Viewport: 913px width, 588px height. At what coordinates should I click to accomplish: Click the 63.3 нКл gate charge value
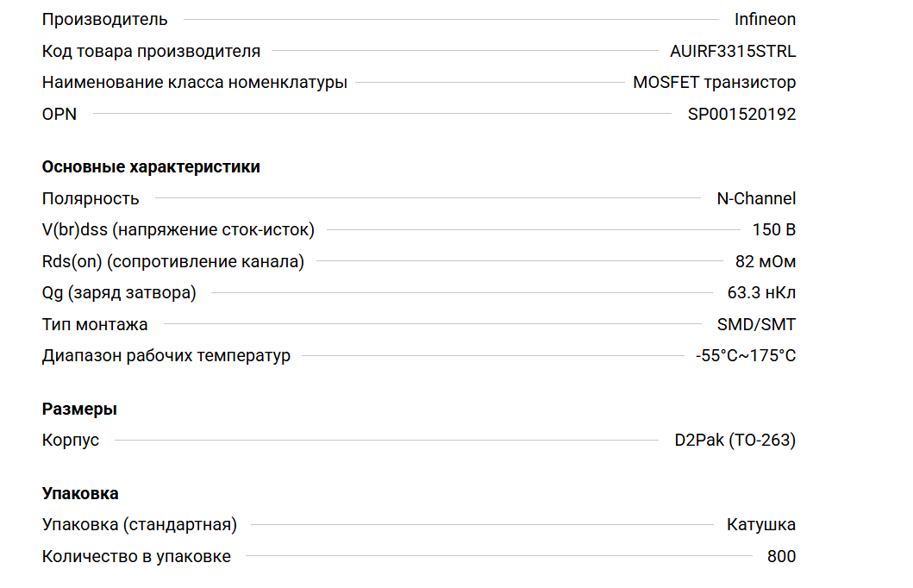pos(761,293)
